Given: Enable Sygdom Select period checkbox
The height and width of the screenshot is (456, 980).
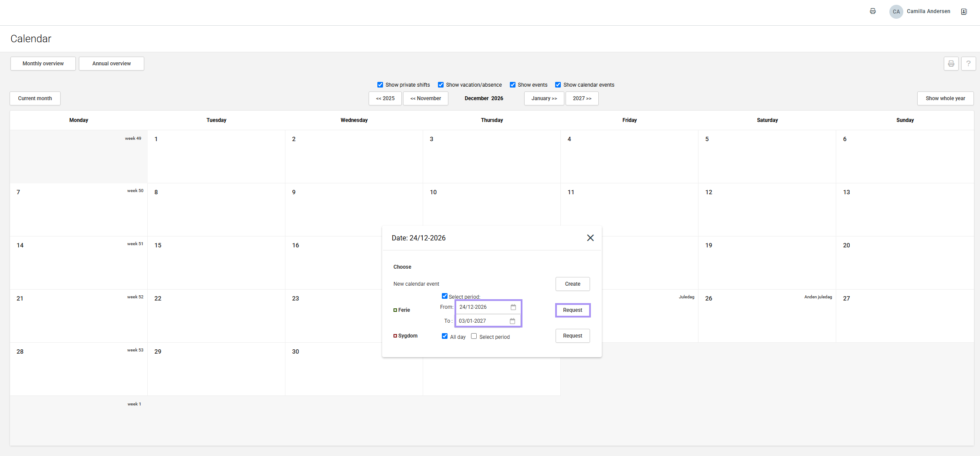Looking at the screenshot, I should [474, 336].
